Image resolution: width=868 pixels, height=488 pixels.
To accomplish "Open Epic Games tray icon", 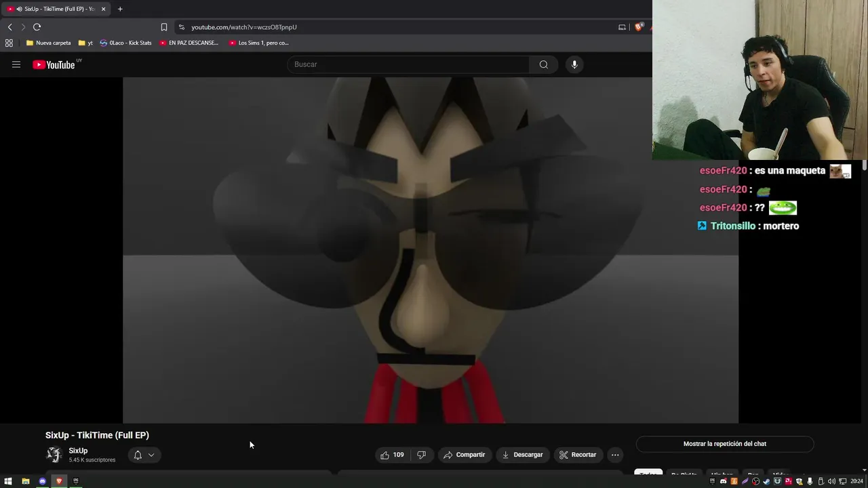I will 712,481.
